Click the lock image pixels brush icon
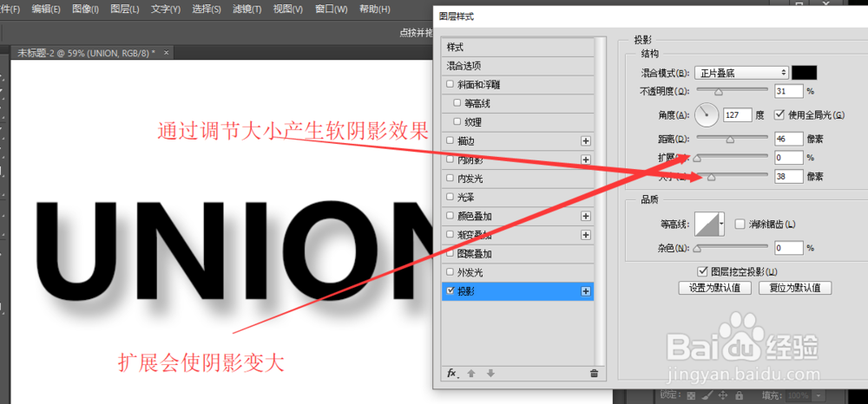The width and height of the screenshot is (868, 404). 707,395
